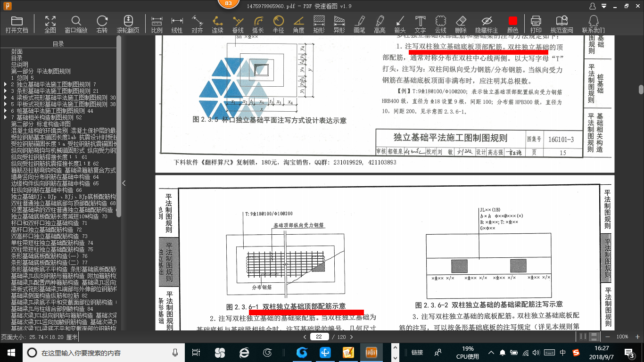This screenshot has width=644, height=362.
Task: Collapse the 目录 sidebar with the arrow handle
Action: 124,183
